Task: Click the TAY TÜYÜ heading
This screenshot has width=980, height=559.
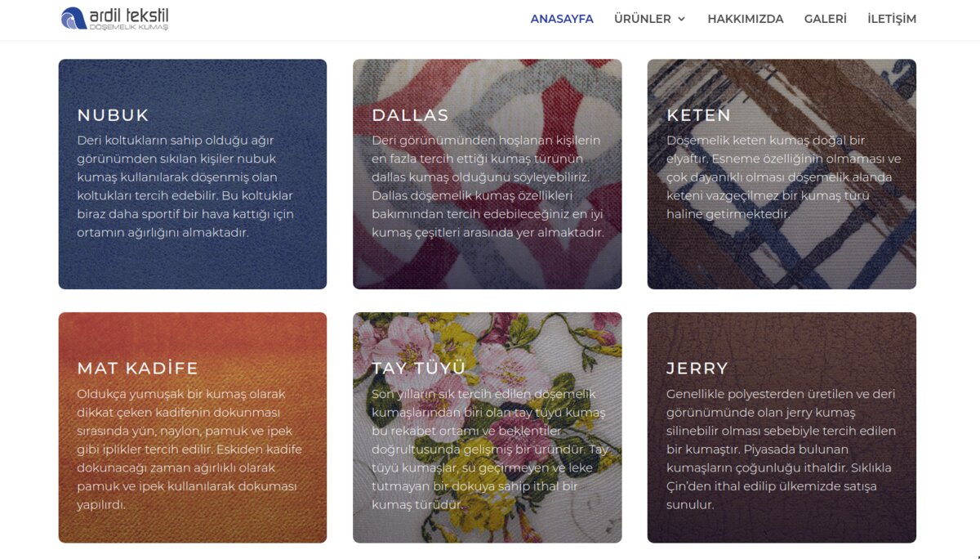Action: (x=418, y=369)
